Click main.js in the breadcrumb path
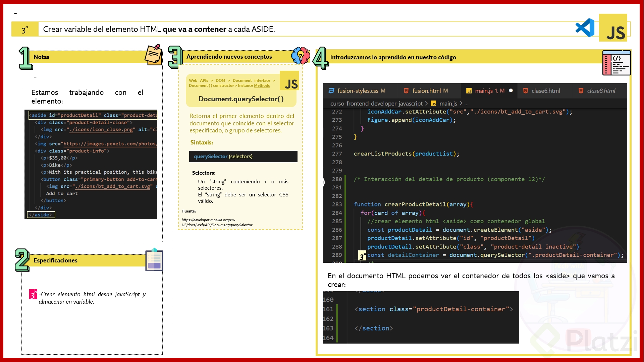 tap(448, 104)
